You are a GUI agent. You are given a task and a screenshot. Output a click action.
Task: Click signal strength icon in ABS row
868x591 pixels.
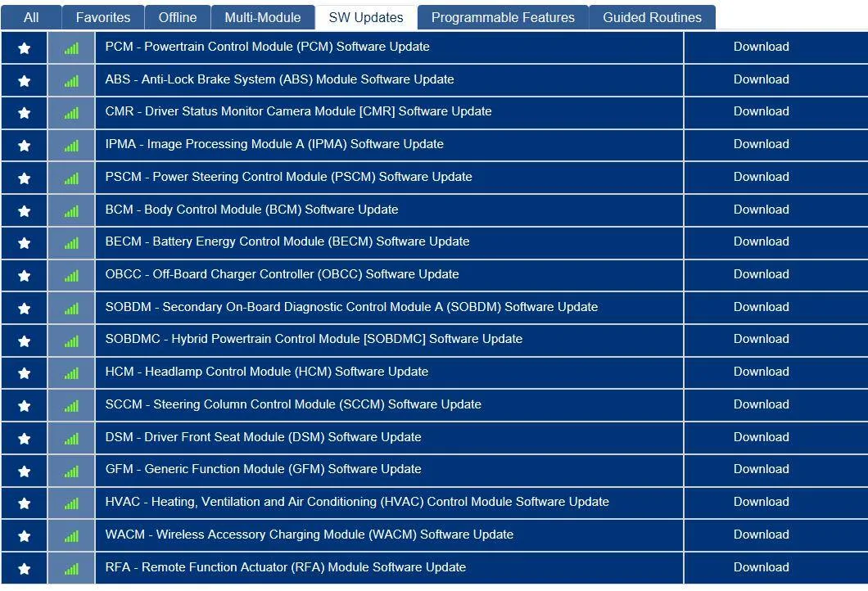point(71,81)
